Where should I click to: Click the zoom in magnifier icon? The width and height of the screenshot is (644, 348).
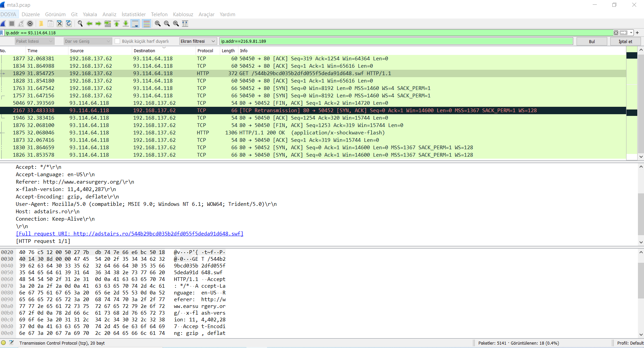157,24
